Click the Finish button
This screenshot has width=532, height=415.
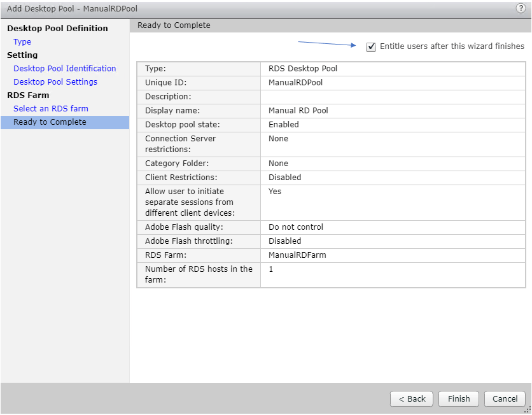tap(459, 398)
